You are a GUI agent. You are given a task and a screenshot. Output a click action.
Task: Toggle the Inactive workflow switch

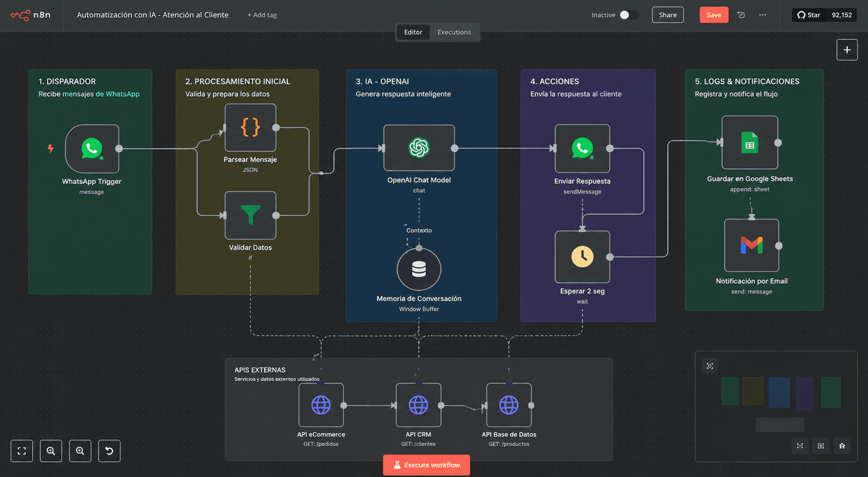tap(629, 15)
